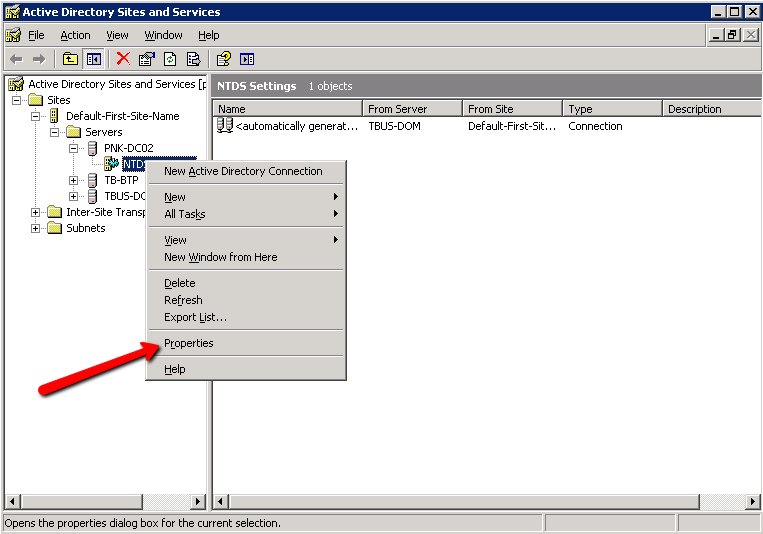Open the File menu
This screenshot has width=763, height=534.
tap(36, 35)
